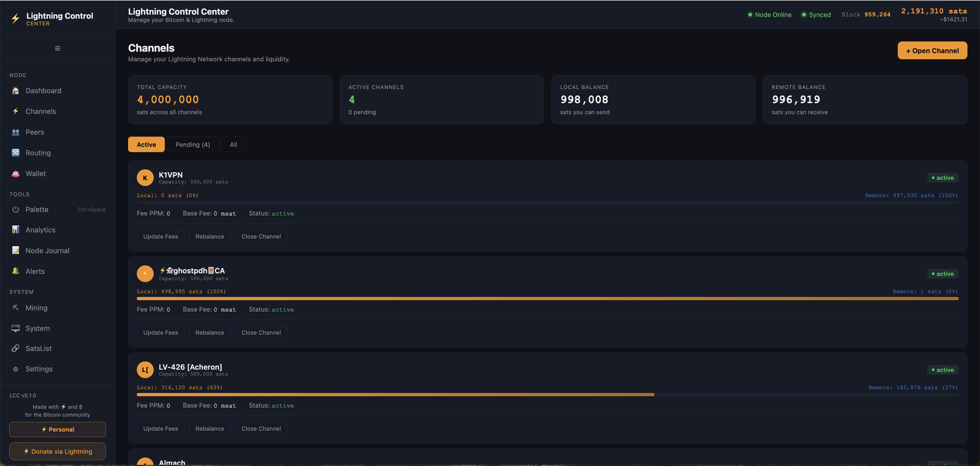Click the active badge on ghostpdh

942,274
